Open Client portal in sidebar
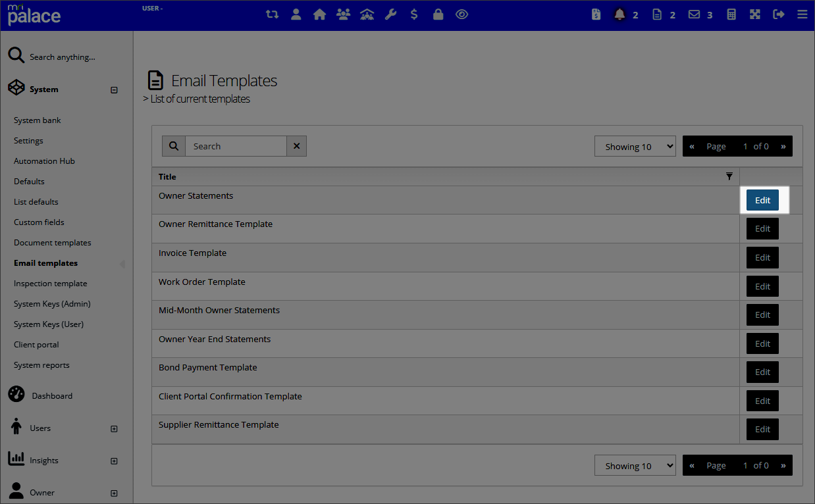This screenshot has height=504, width=815. 36,345
